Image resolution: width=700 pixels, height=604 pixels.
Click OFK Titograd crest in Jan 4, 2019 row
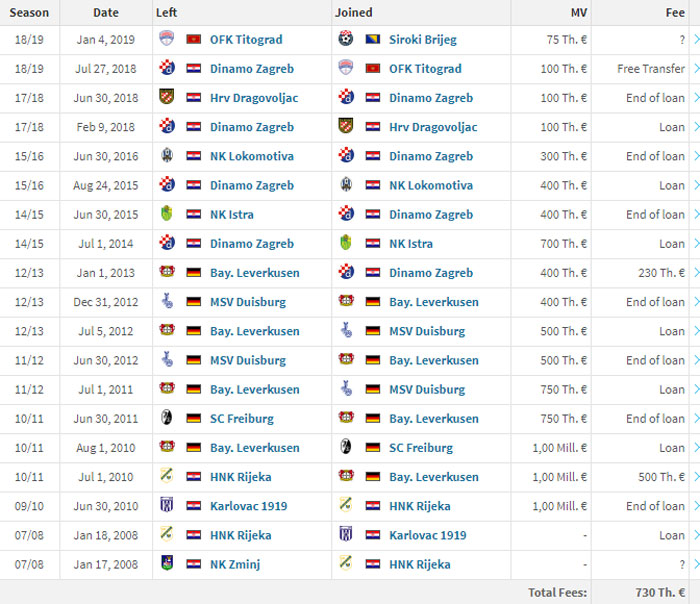point(167,38)
